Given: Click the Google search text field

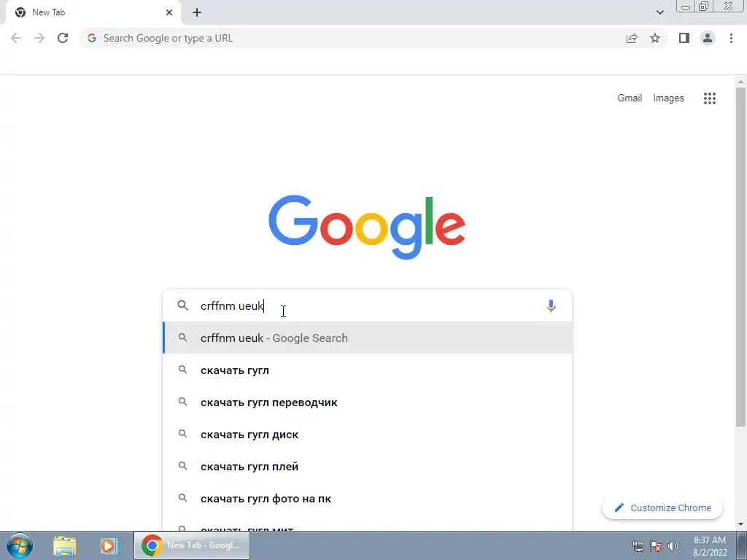Looking at the screenshot, I should tap(369, 306).
